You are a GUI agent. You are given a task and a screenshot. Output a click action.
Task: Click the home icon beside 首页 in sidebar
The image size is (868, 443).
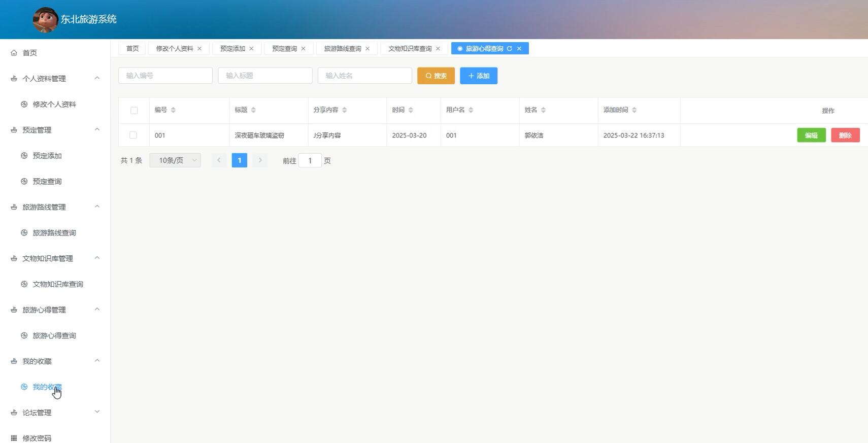coord(14,53)
